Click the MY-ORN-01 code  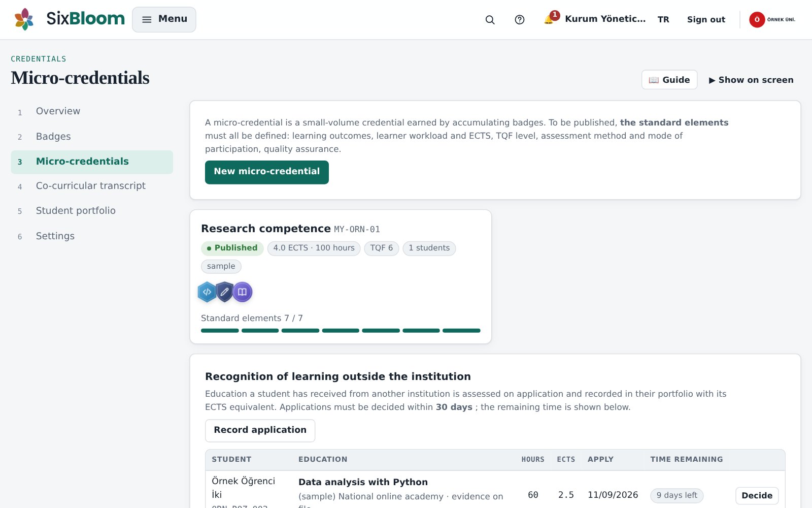(x=357, y=229)
